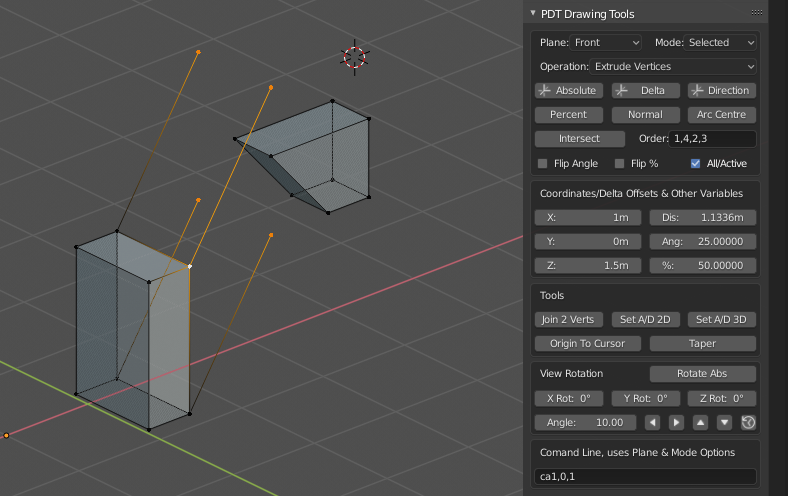Click the Taper button
This screenshot has height=496, width=788.
(702, 343)
